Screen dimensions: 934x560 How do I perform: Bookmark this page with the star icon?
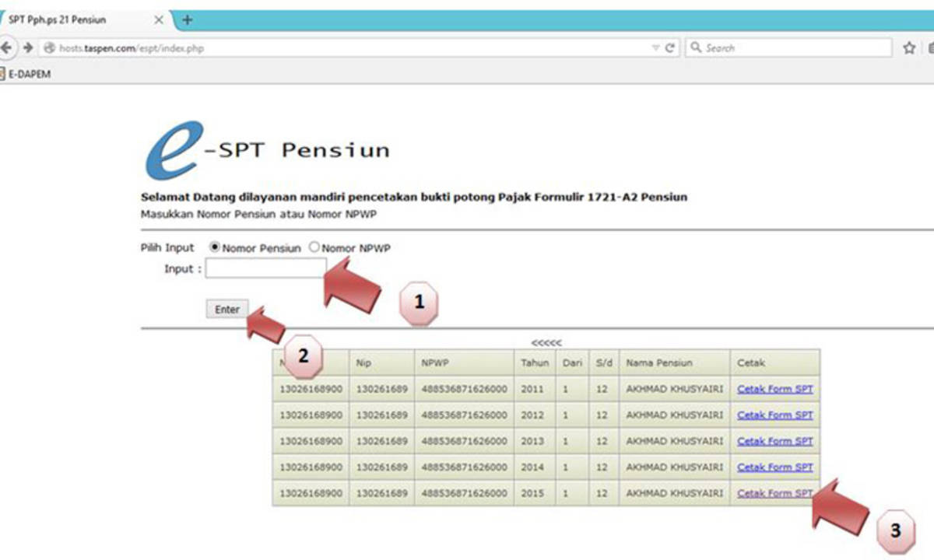click(908, 47)
